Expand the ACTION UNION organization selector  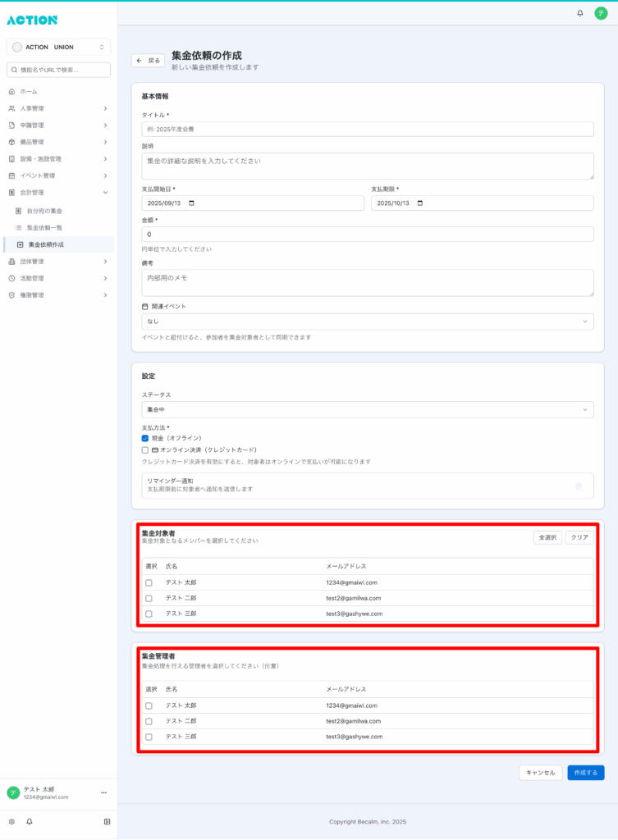(x=58, y=48)
